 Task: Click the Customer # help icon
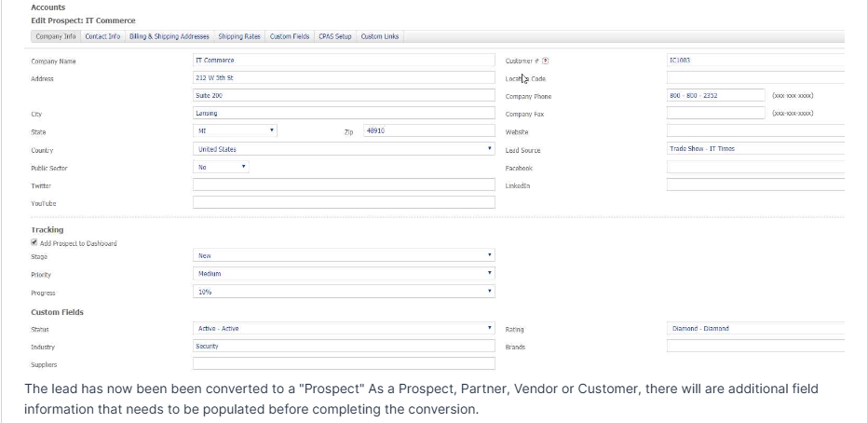(x=545, y=61)
